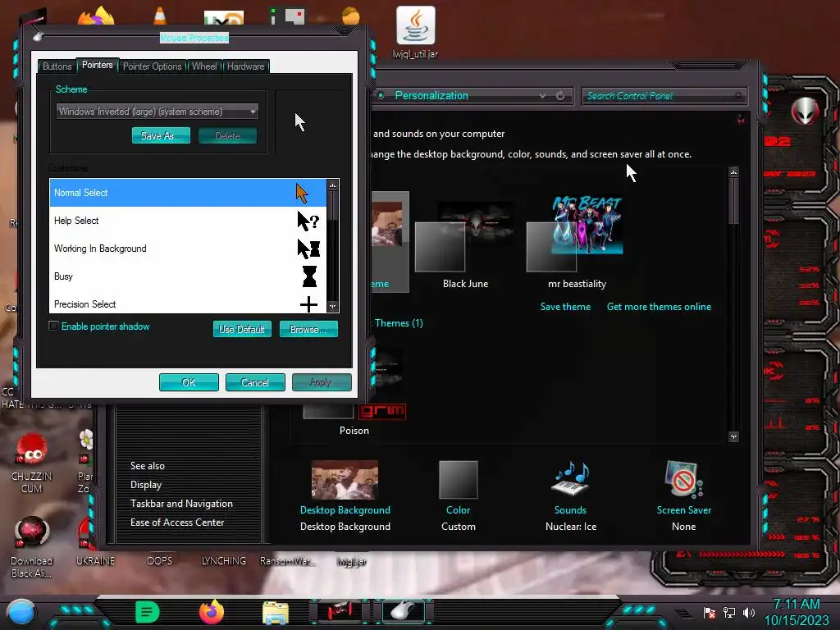Open Get more themes online link
This screenshot has height=630, width=840.
[659, 307]
